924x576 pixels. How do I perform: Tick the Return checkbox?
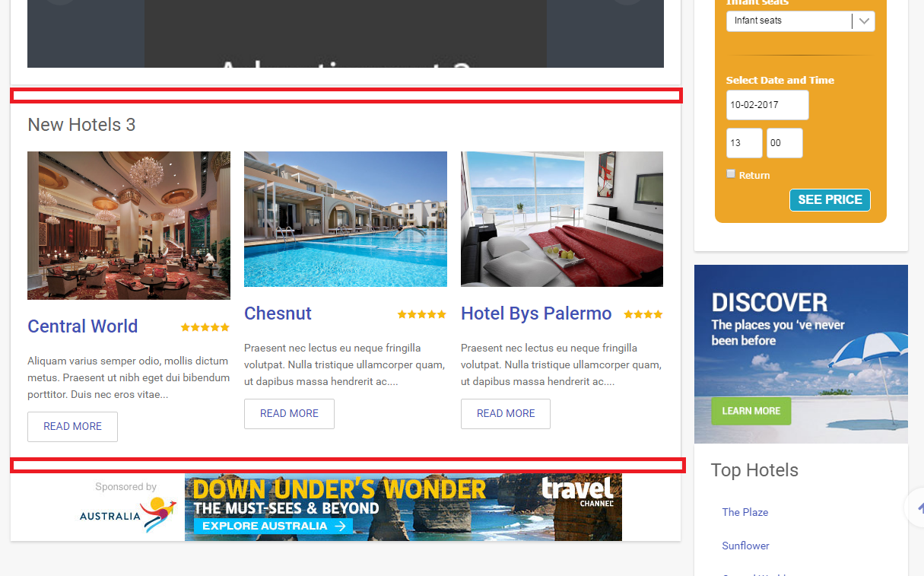tap(731, 174)
